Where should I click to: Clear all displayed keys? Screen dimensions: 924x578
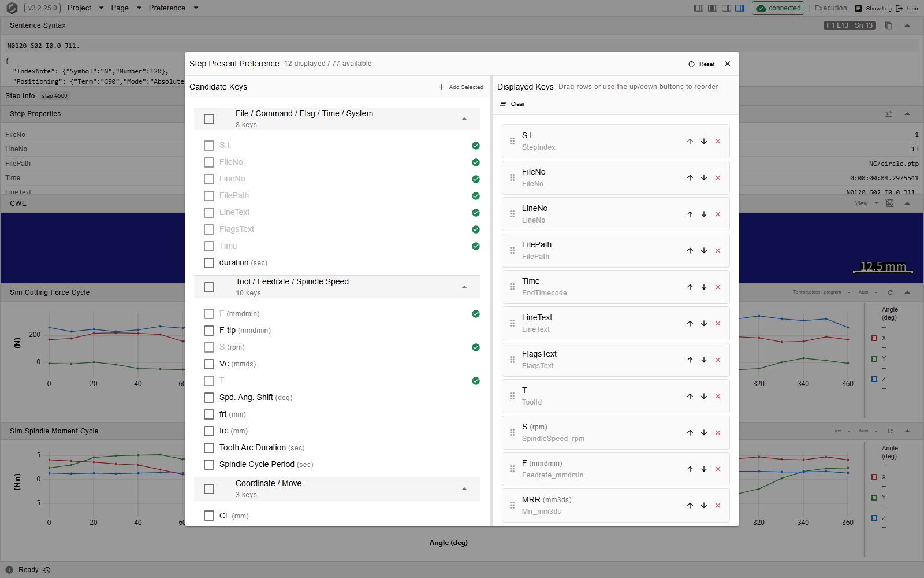click(x=512, y=104)
